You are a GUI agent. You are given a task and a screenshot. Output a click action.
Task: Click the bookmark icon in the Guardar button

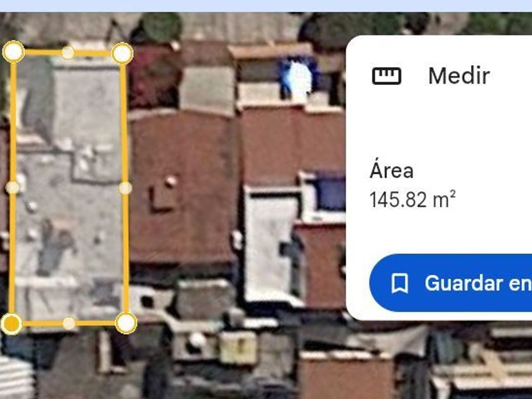coord(400,283)
